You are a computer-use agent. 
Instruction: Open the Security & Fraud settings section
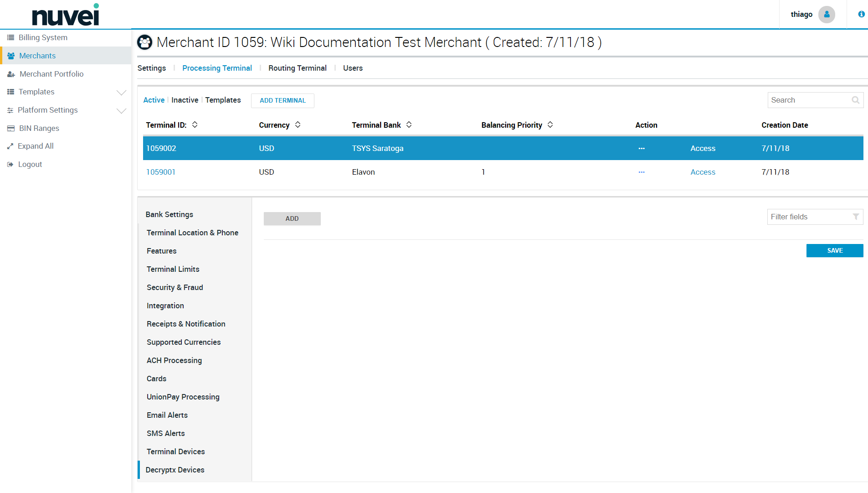(x=175, y=287)
